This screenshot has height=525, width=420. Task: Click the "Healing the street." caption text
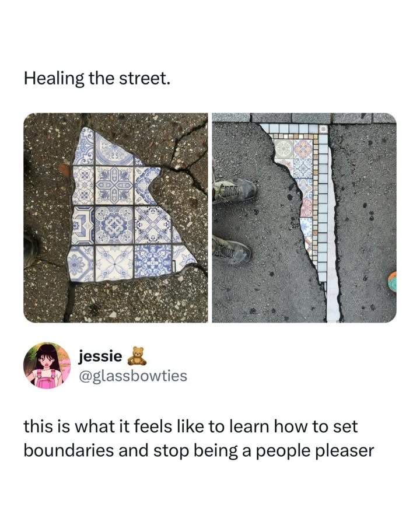click(97, 79)
